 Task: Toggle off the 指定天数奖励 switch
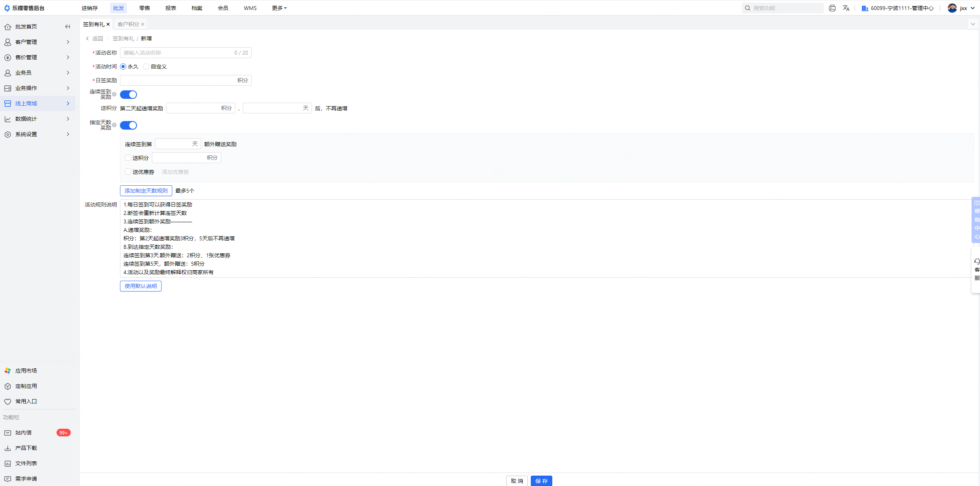click(128, 125)
